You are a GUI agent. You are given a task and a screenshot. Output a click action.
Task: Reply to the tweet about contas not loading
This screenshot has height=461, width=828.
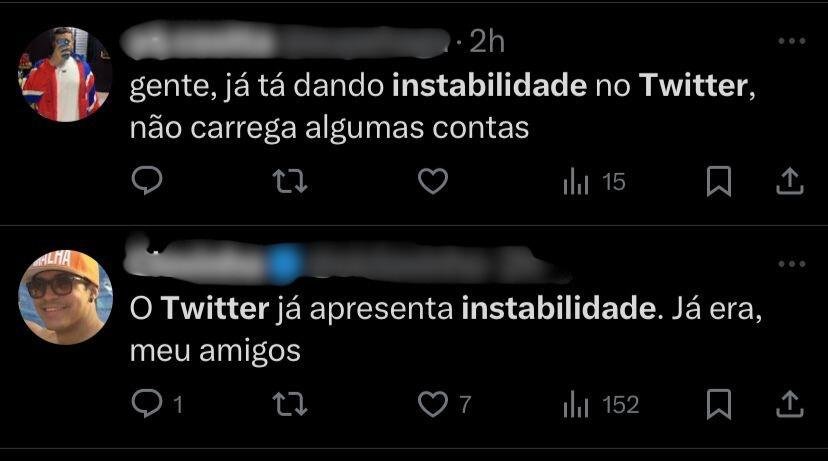(147, 181)
